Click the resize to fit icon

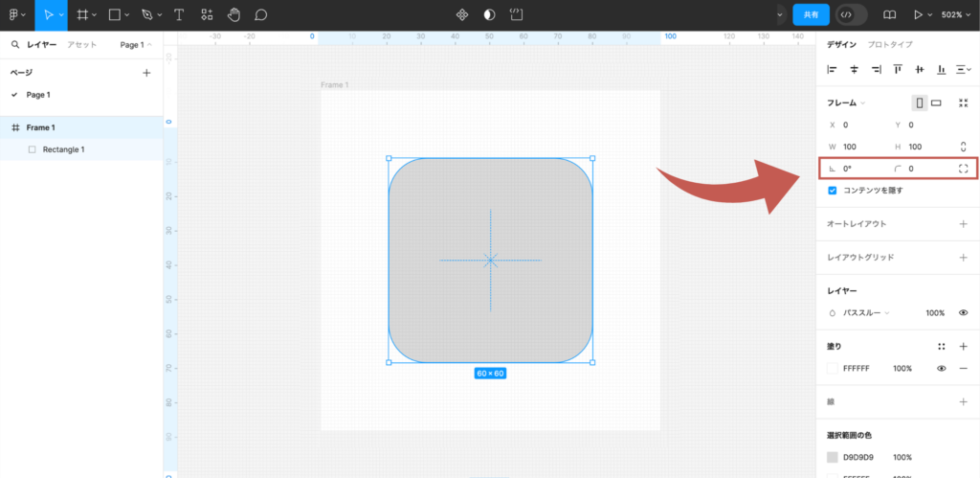(x=963, y=102)
